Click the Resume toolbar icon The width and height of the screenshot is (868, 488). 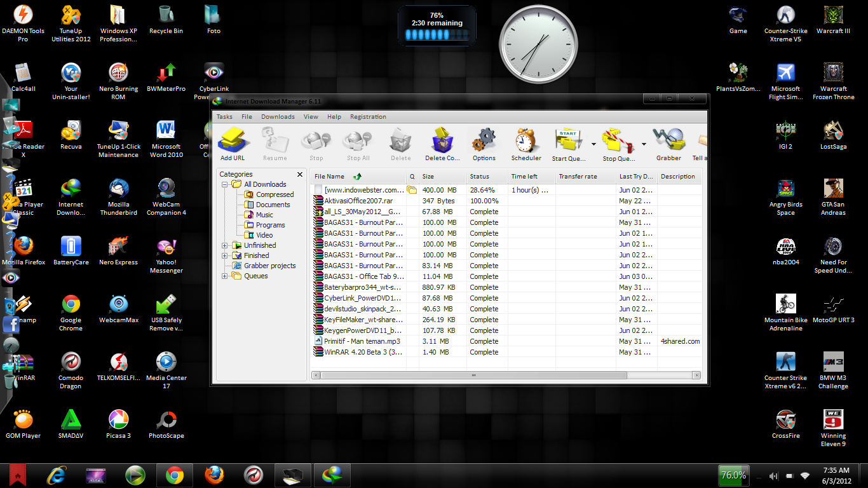tap(275, 140)
